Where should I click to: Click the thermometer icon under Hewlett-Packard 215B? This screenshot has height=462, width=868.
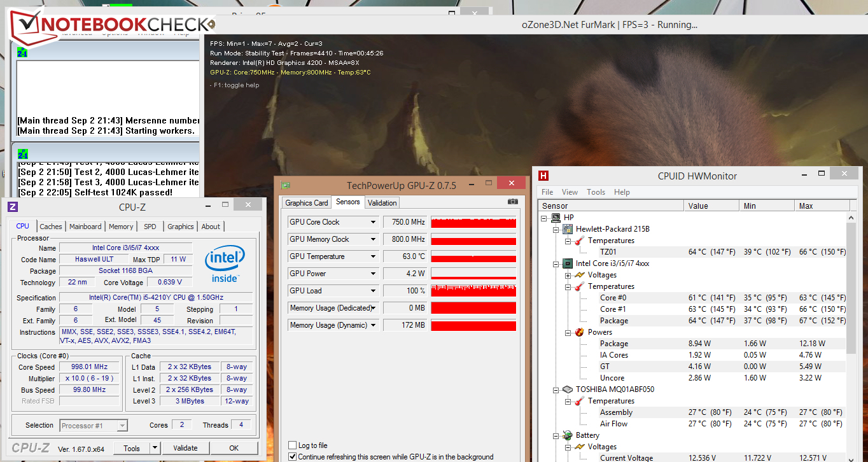579,241
